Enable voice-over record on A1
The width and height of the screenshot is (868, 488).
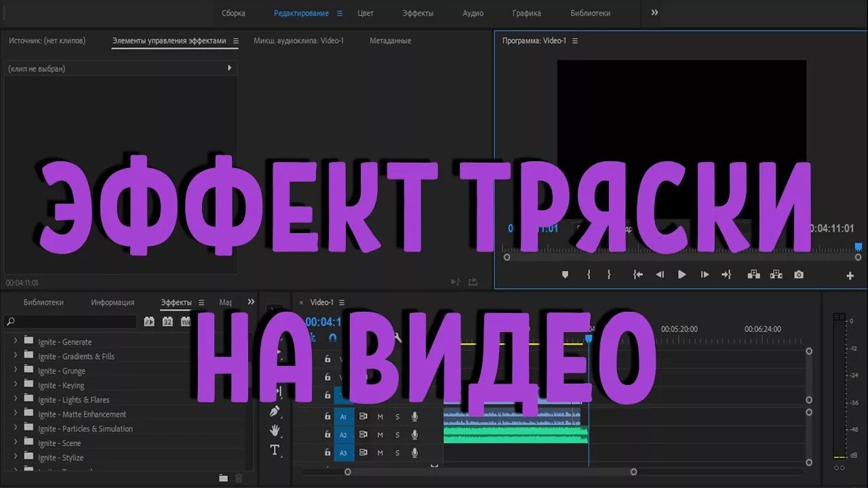point(414,417)
